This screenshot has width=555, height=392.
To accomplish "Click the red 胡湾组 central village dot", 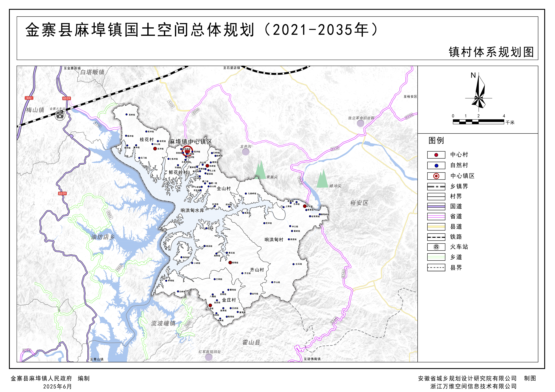I will [x=230, y=263].
